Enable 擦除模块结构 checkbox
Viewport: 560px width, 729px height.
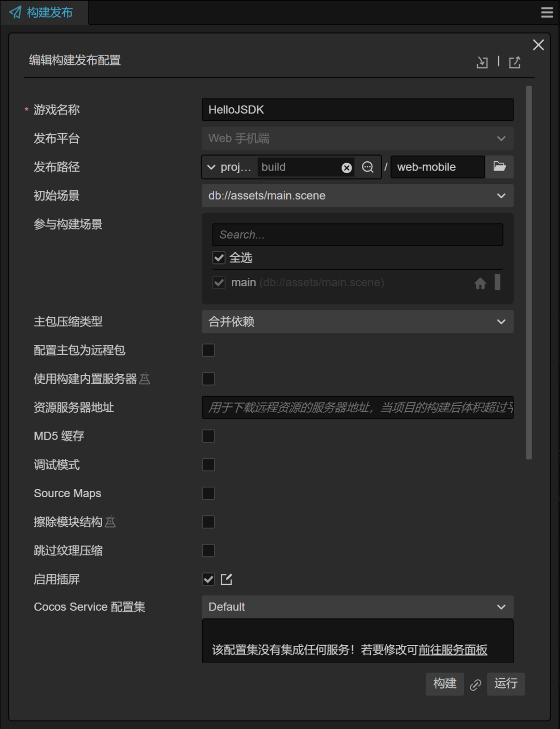[208, 522]
